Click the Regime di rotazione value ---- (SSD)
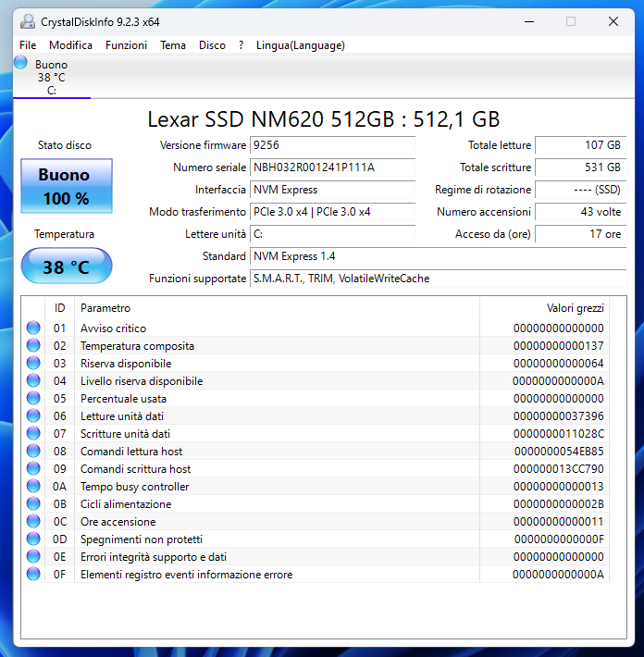 click(581, 190)
